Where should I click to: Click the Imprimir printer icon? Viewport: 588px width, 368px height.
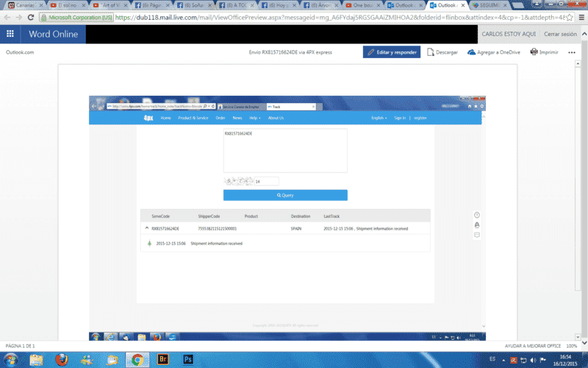534,52
